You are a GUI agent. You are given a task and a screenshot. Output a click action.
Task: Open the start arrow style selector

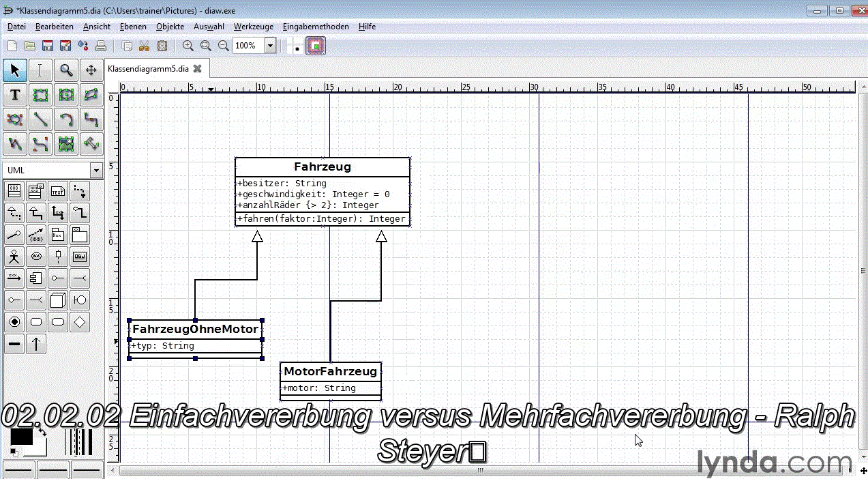click(x=19, y=469)
